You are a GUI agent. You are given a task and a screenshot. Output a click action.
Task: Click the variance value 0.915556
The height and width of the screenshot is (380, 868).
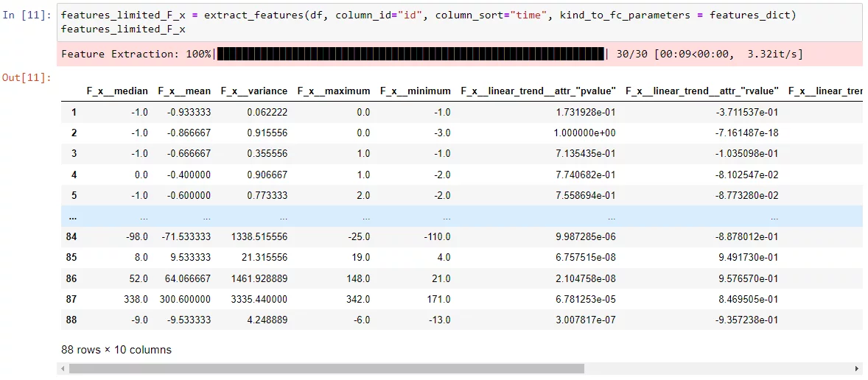pyautogui.click(x=267, y=133)
